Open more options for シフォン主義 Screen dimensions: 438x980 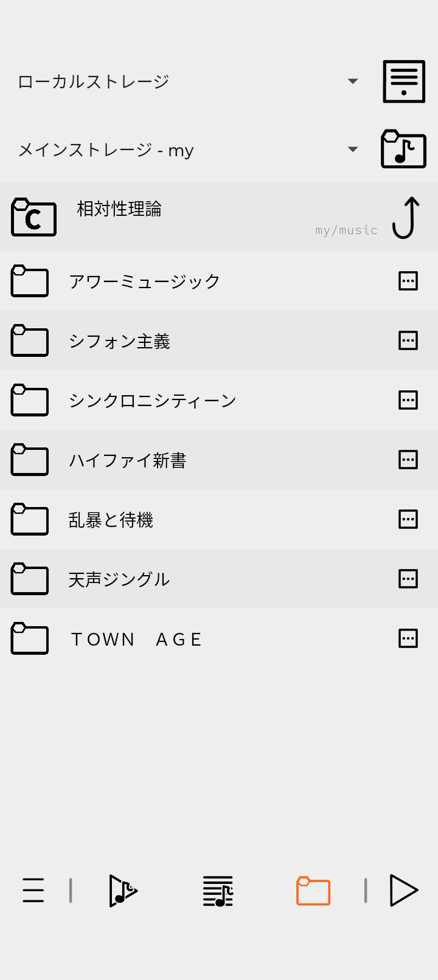point(408,340)
